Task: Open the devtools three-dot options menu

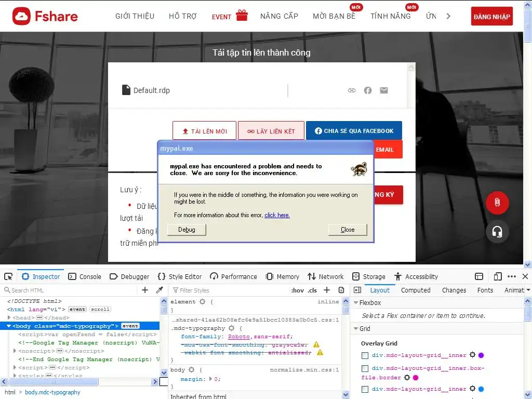Action: click(x=512, y=276)
